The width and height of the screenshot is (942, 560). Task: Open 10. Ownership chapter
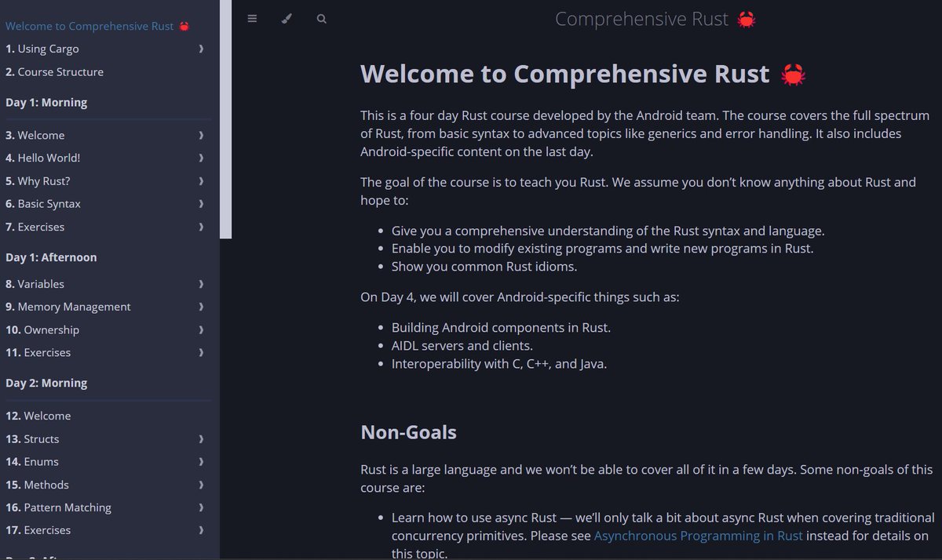click(x=42, y=329)
